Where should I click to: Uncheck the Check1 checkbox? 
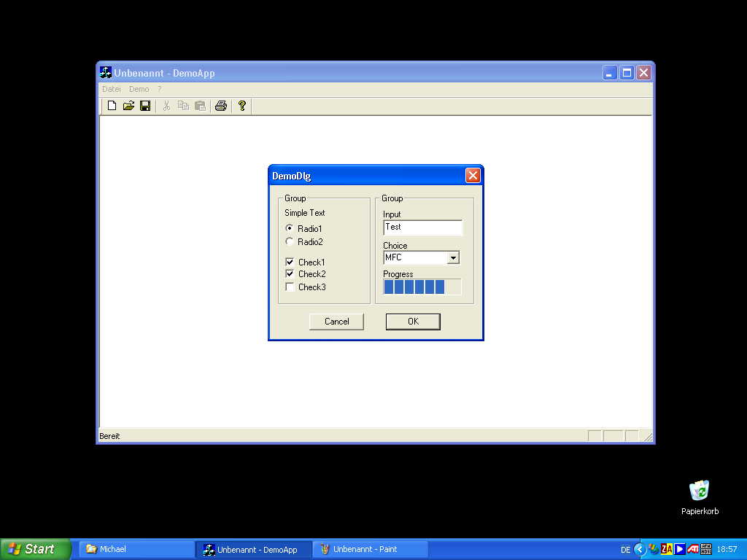(x=290, y=262)
